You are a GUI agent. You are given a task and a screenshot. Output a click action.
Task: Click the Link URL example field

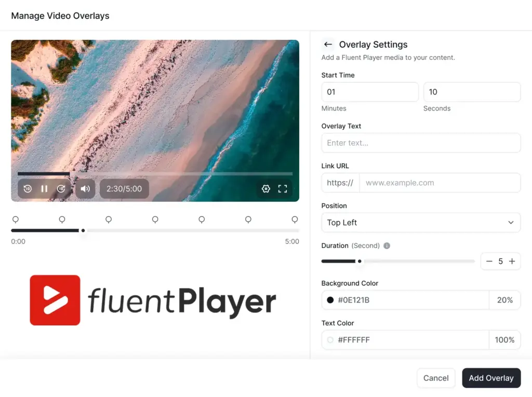[440, 183]
